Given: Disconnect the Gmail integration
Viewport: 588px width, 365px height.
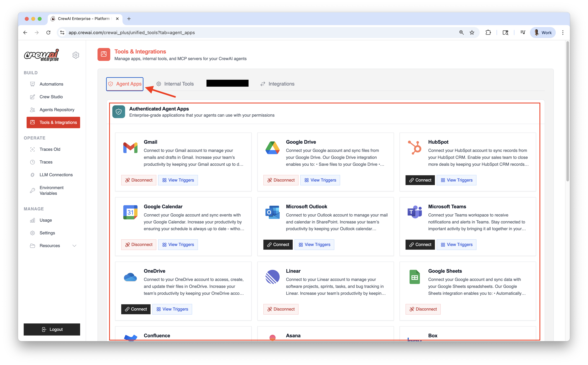Looking at the screenshot, I should 139,180.
